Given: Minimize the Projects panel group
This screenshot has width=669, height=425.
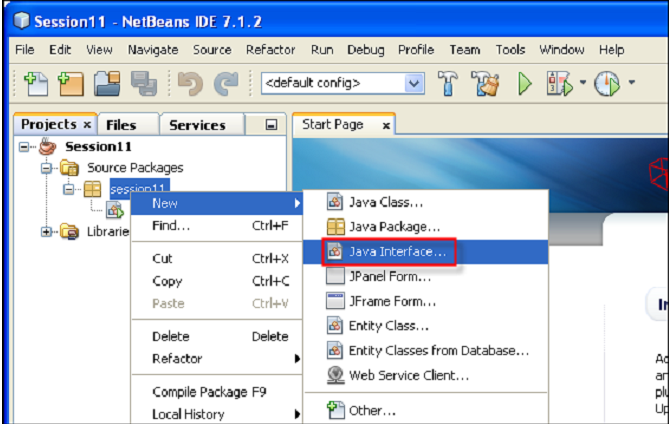Looking at the screenshot, I should [x=271, y=125].
